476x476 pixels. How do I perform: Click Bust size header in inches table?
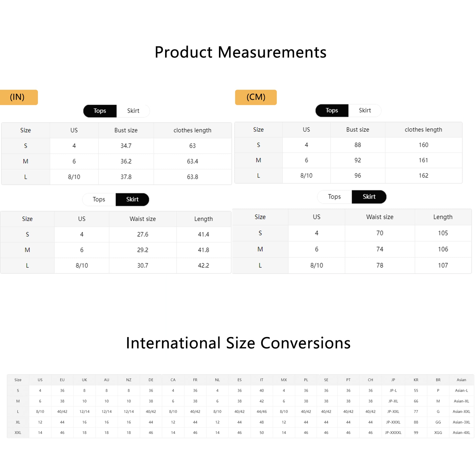click(126, 130)
